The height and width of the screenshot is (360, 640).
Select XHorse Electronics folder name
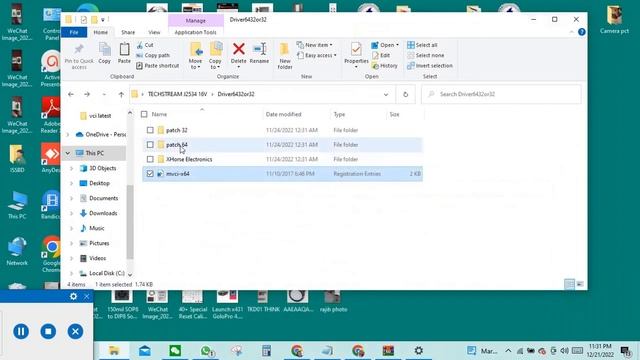click(x=189, y=159)
